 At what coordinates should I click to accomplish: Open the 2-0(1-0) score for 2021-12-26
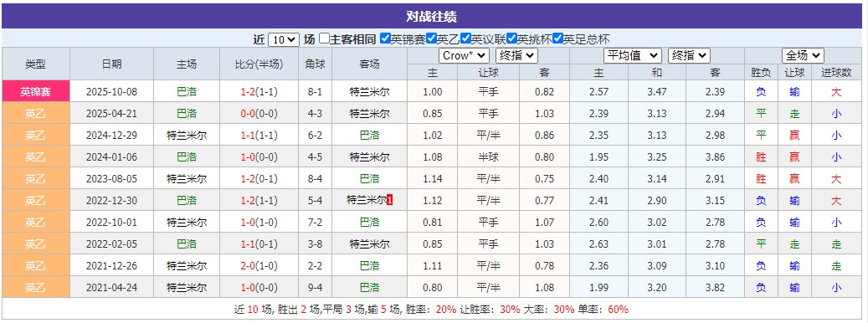pyautogui.click(x=259, y=266)
